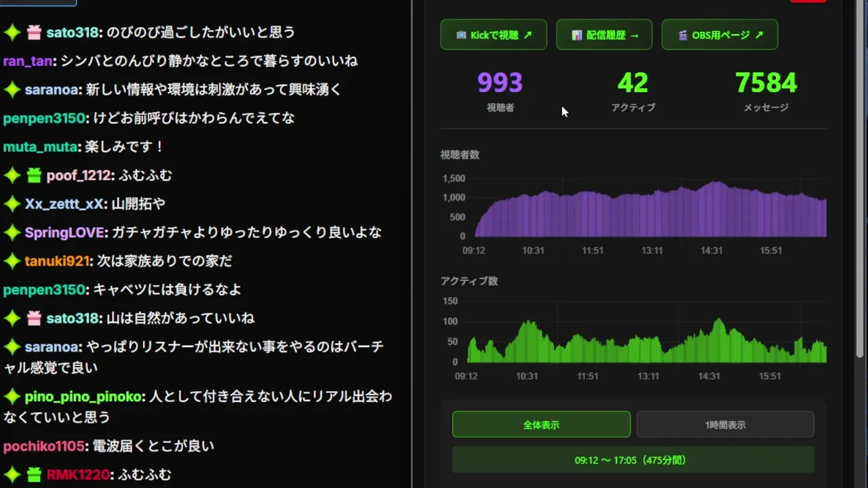Click the star badge beside RMK1220
Viewport: 868px width, 488px height.
(x=12, y=475)
